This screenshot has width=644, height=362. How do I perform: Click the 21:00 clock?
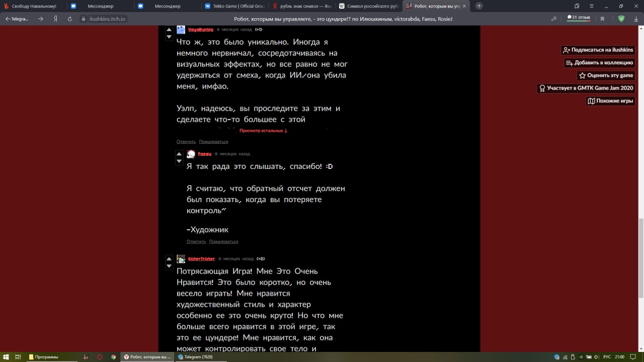tap(620, 357)
